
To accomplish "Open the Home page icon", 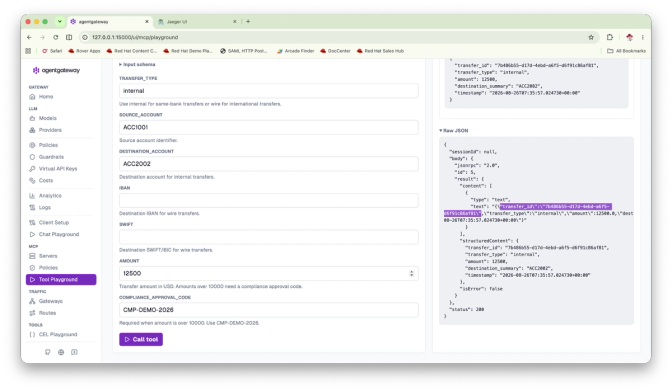I will [x=32, y=97].
